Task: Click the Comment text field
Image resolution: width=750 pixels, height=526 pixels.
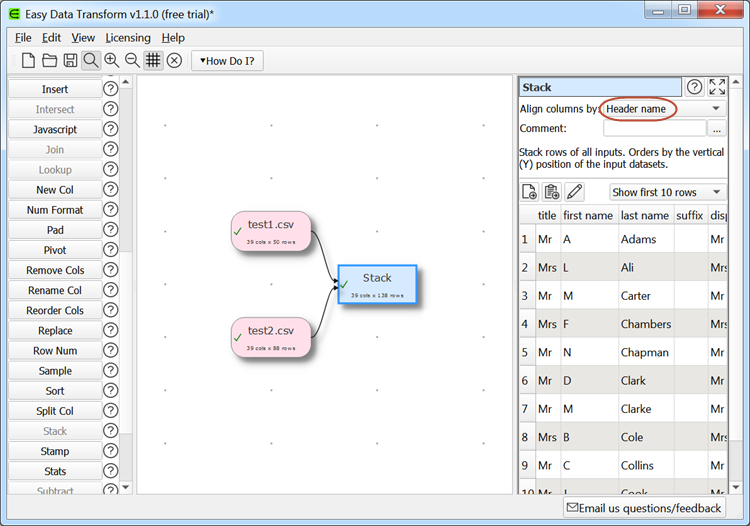Action: click(x=654, y=128)
